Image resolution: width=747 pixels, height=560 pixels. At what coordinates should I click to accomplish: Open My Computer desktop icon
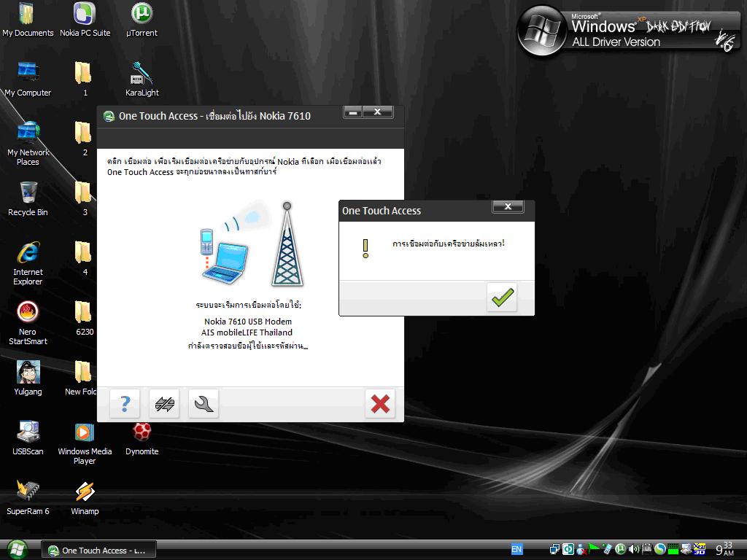(28, 79)
